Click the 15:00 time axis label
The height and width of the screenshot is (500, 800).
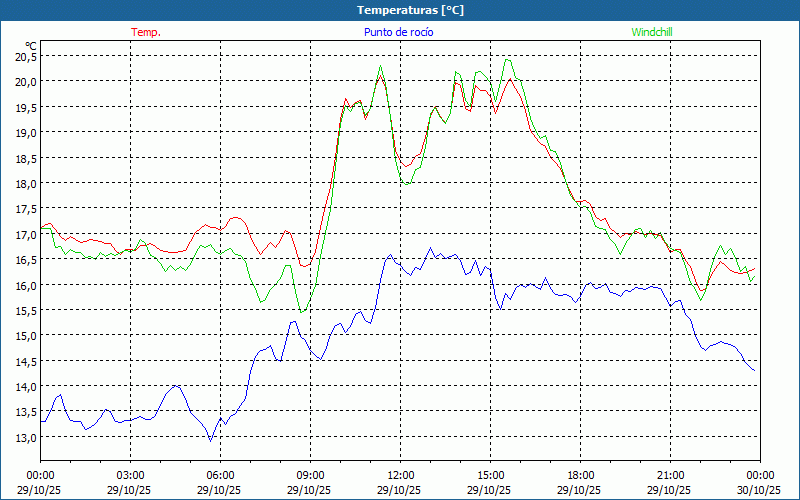tap(490, 475)
